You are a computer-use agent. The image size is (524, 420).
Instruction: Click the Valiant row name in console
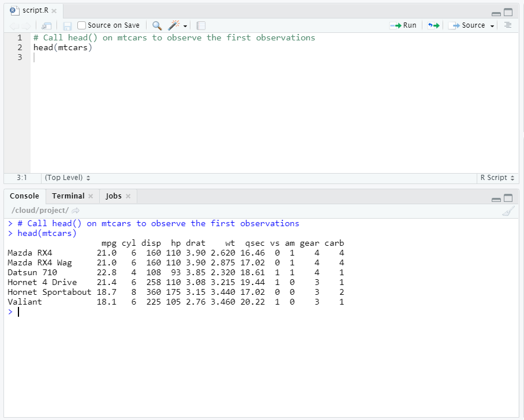tap(25, 302)
